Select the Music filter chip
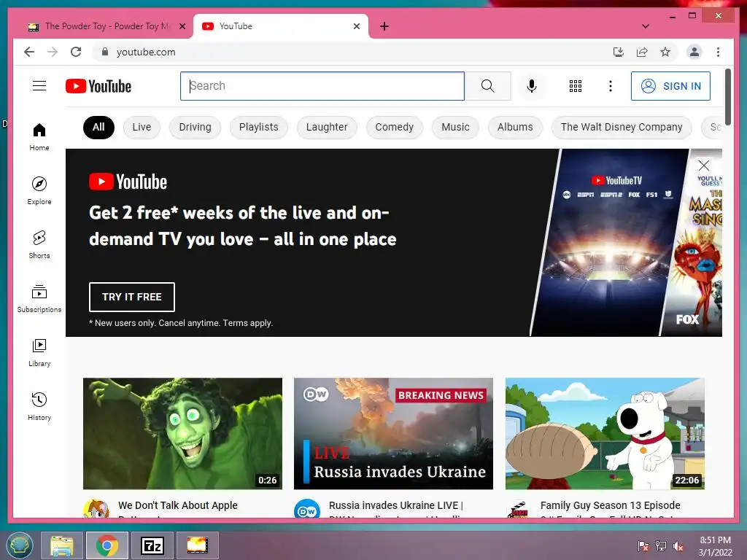This screenshot has height=560, width=747. (455, 127)
